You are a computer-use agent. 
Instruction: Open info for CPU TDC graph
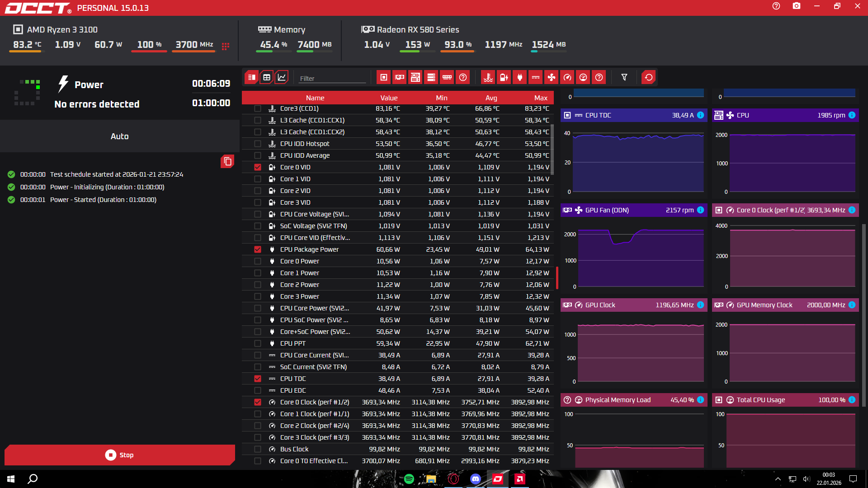click(x=701, y=115)
